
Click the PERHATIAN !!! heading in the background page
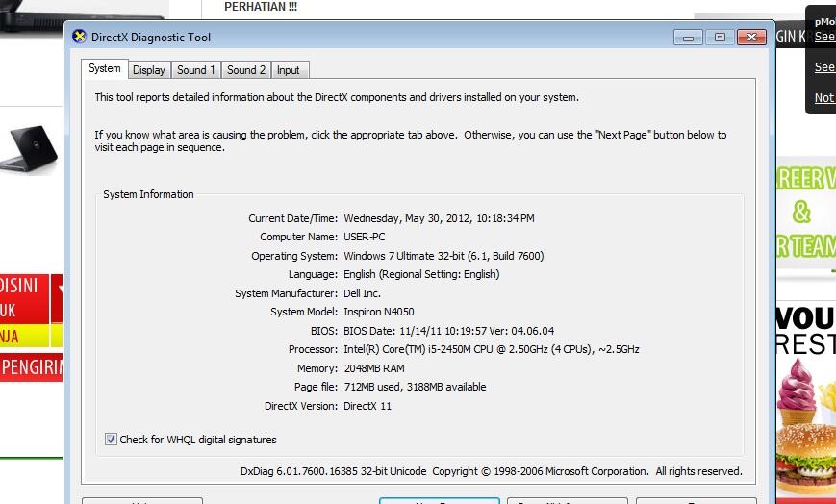[261, 7]
